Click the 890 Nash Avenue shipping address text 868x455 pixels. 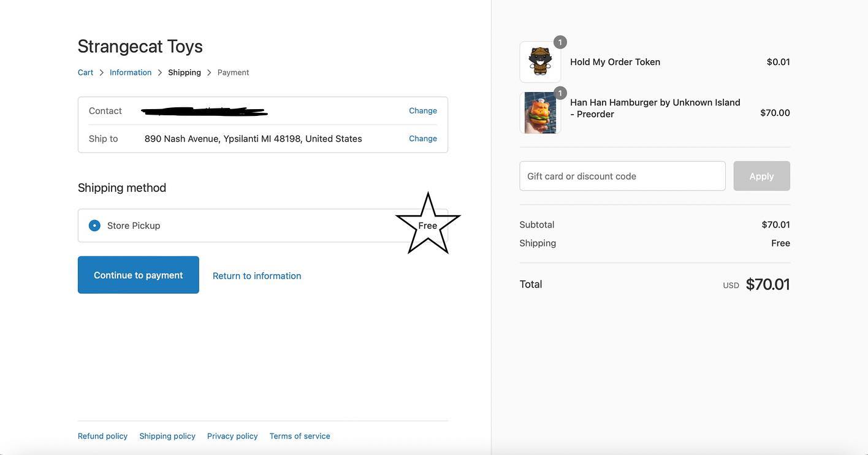point(253,139)
